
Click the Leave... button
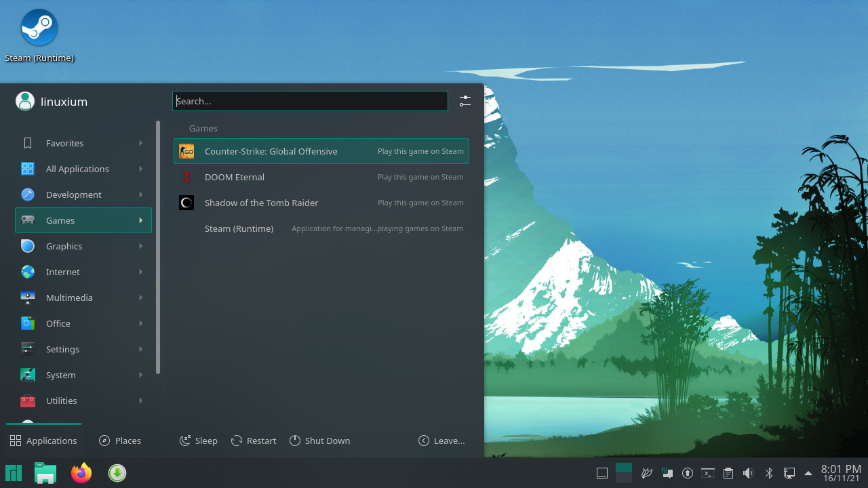441,441
